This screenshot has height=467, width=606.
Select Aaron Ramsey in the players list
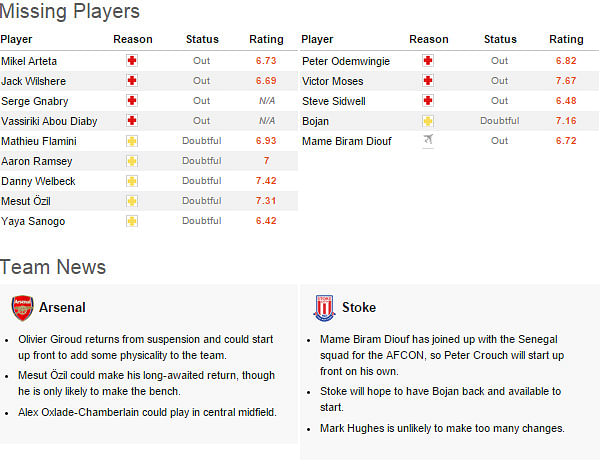click(37, 161)
